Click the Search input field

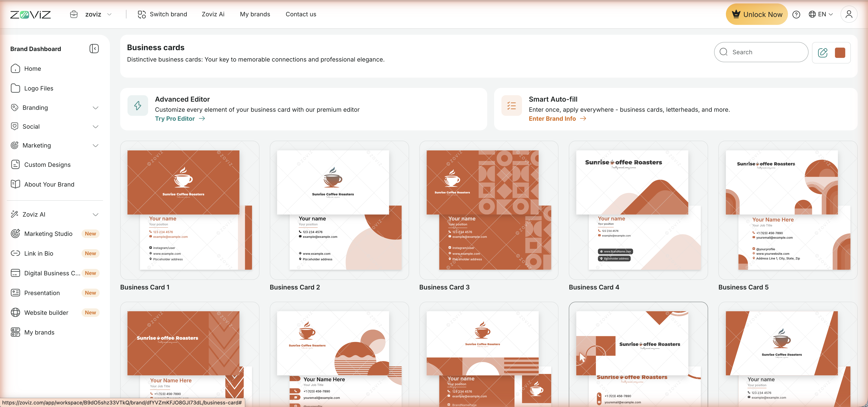(761, 52)
